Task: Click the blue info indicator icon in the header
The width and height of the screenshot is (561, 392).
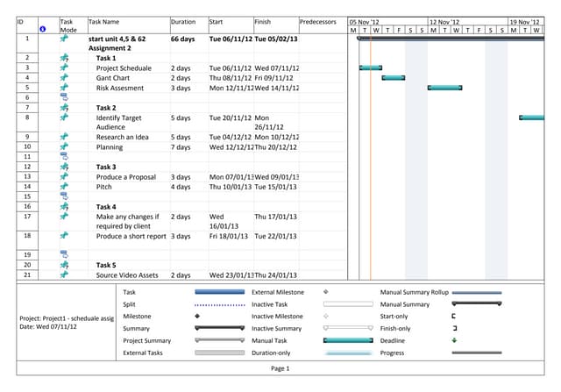Action: 42,29
